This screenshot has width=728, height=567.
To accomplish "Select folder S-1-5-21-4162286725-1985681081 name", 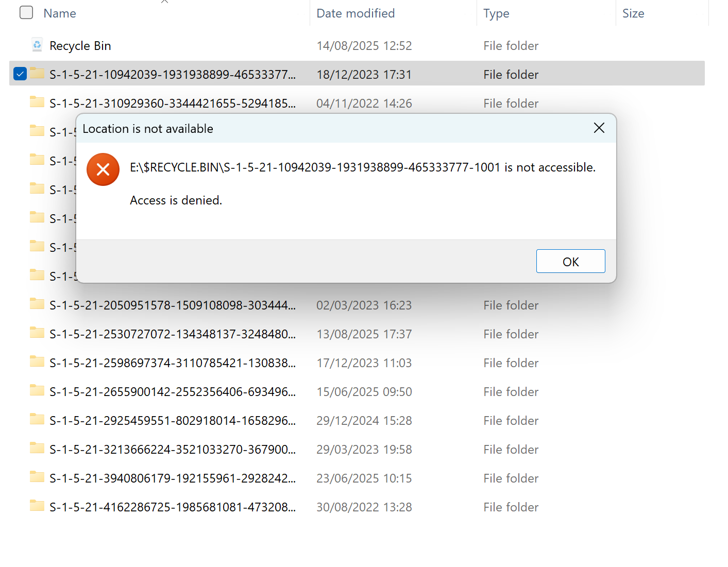I will pyautogui.click(x=173, y=507).
